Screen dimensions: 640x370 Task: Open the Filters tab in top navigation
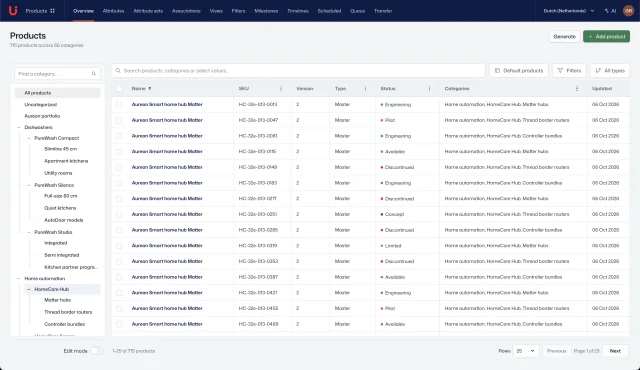[238, 11]
